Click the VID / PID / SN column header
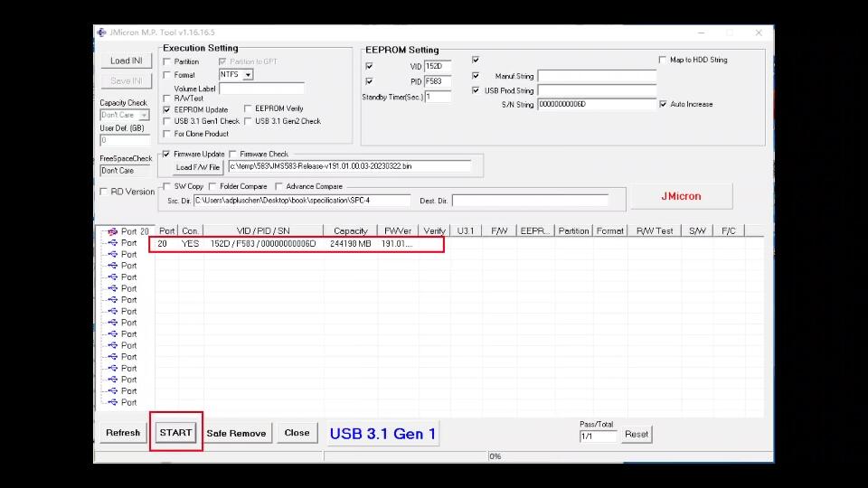Screen dimensions: 868x488 (263, 230)
